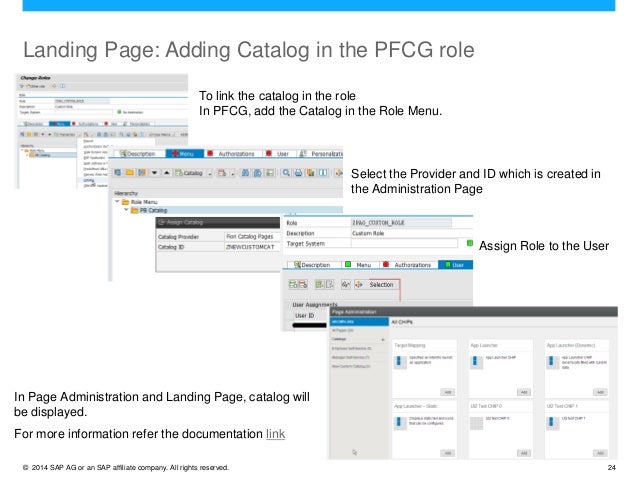Open the documentation link
Viewport: 638px width, 479px height.
[275, 434]
